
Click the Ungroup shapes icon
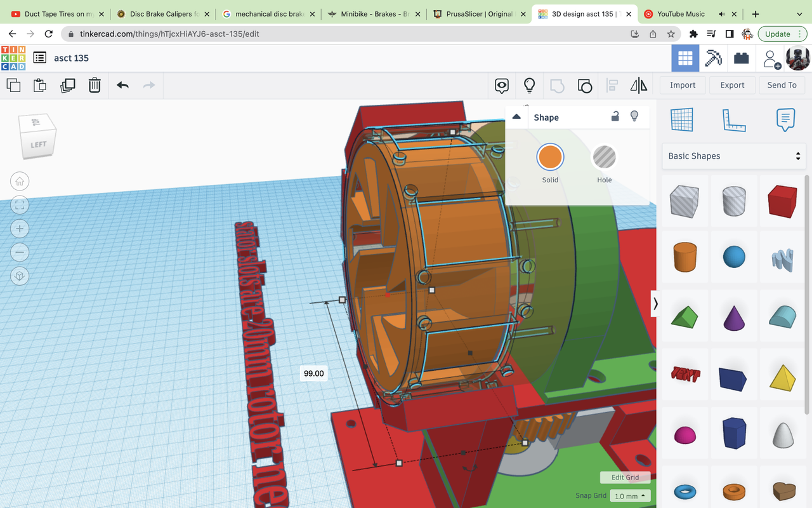pos(585,85)
